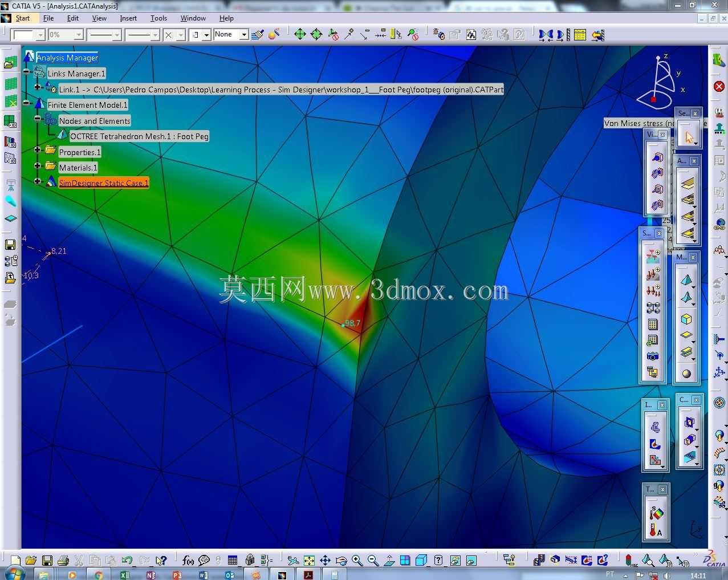Click the compass orientation widget
The image size is (728, 580).
[660, 83]
